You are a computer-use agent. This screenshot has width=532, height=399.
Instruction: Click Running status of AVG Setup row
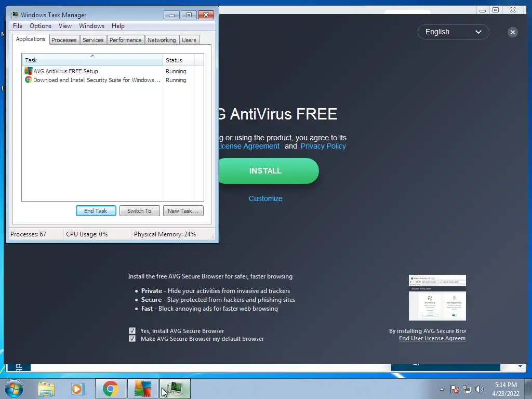point(176,71)
